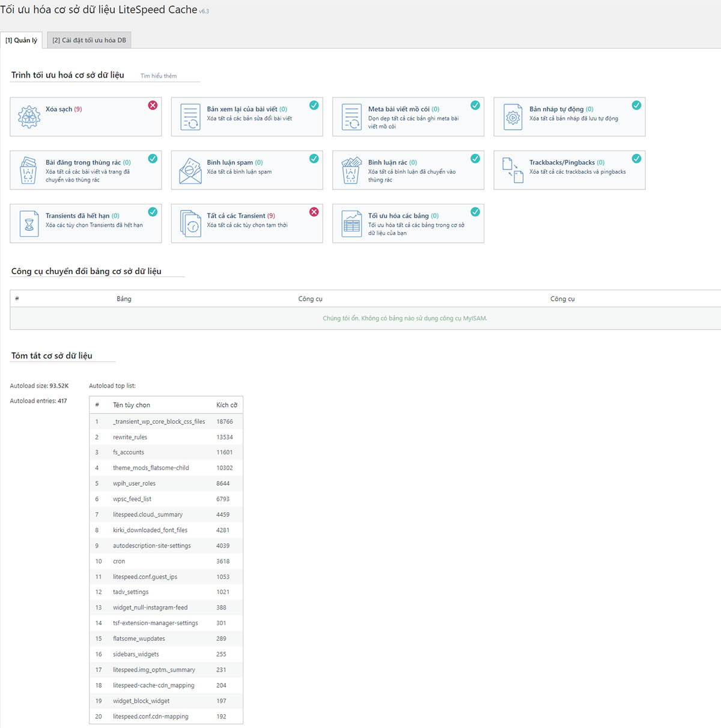Viewport: 721px width, 728px height.
Task: Click the green check on Bài đăng trong thùng rác
Action: [153, 159]
